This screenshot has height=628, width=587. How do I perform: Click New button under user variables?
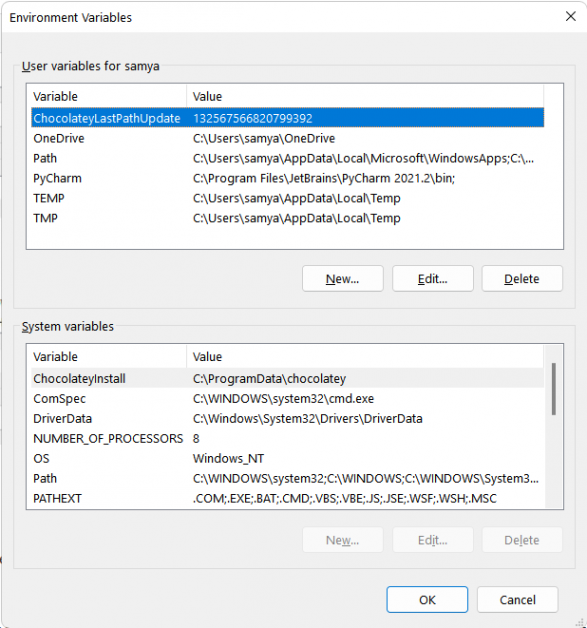pyautogui.click(x=343, y=278)
